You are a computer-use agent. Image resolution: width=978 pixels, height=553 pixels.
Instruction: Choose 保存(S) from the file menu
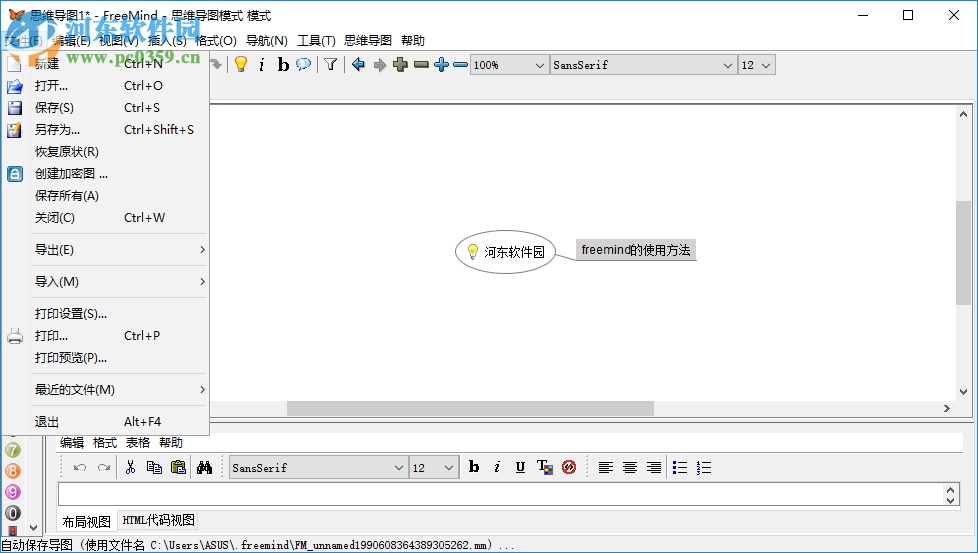click(x=105, y=108)
